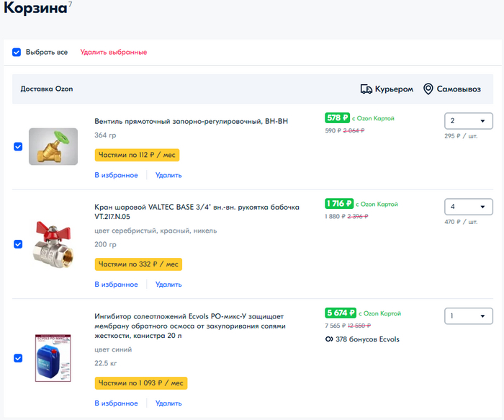Open the brass valve product thumbnail
The height and width of the screenshot is (420, 504).
(x=53, y=146)
